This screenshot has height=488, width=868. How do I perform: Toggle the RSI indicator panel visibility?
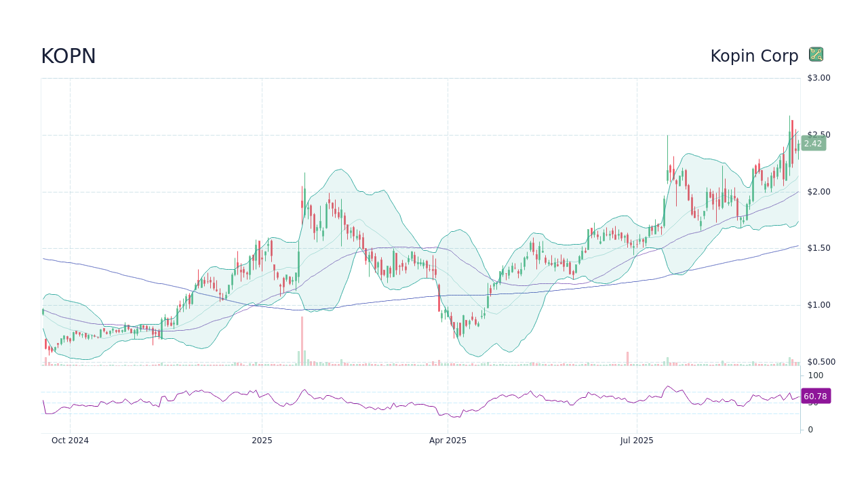click(x=407, y=400)
